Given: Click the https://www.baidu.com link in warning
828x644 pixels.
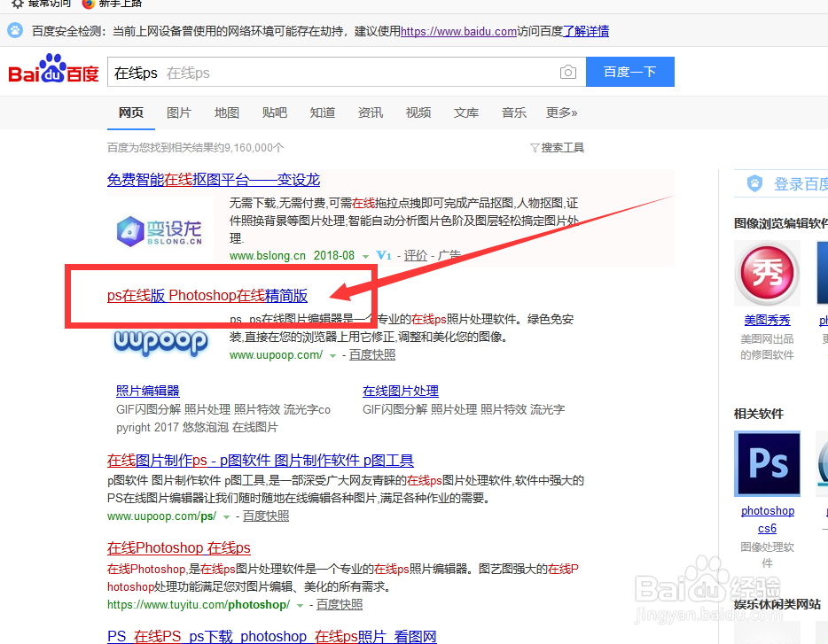Looking at the screenshot, I should pyautogui.click(x=458, y=31).
